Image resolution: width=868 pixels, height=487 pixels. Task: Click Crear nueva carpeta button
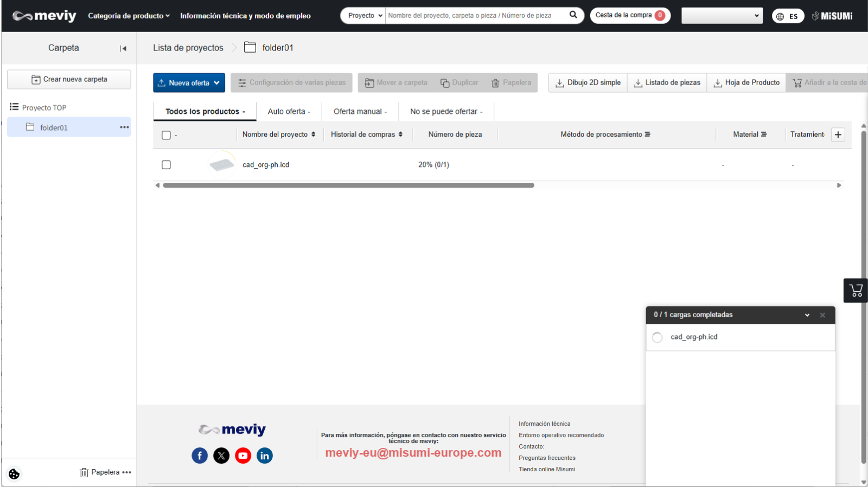(x=69, y=79)
